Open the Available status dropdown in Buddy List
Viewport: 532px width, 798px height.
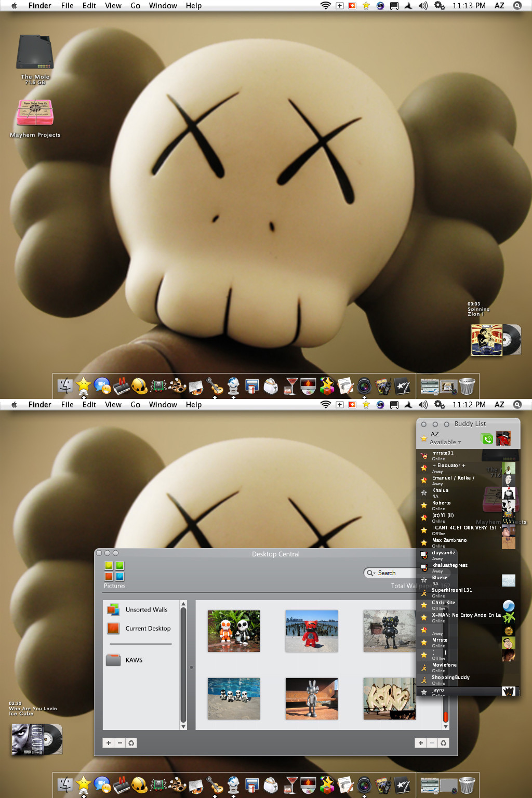[445, 442]
